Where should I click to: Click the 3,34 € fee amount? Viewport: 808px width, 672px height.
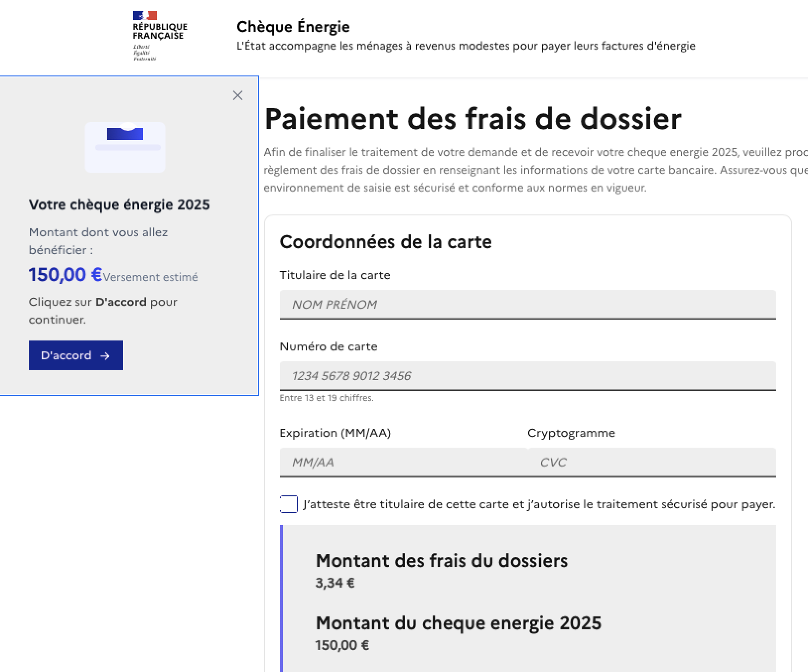coord(335,583)
